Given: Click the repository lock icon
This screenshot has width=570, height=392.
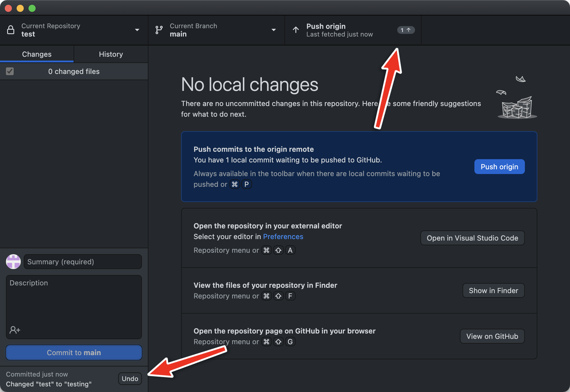Looking at the screenshot, I should (x=11, y=30).
